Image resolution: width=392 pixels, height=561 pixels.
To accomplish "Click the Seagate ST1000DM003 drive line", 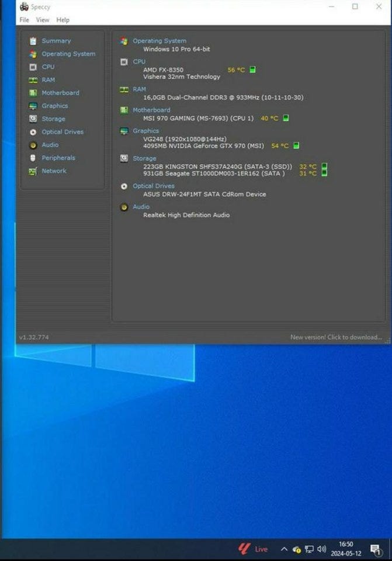I will [x=214, y=173].
